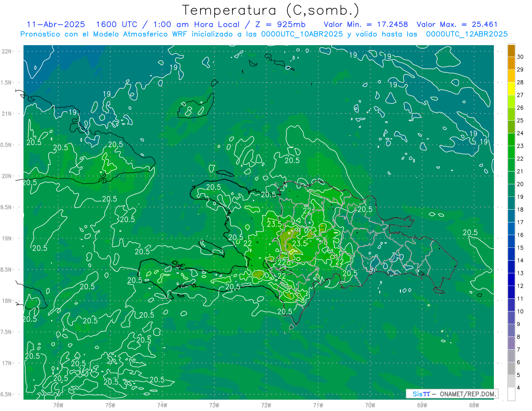
Task: Click the legend value 12
Action: (x=520, y=286)
